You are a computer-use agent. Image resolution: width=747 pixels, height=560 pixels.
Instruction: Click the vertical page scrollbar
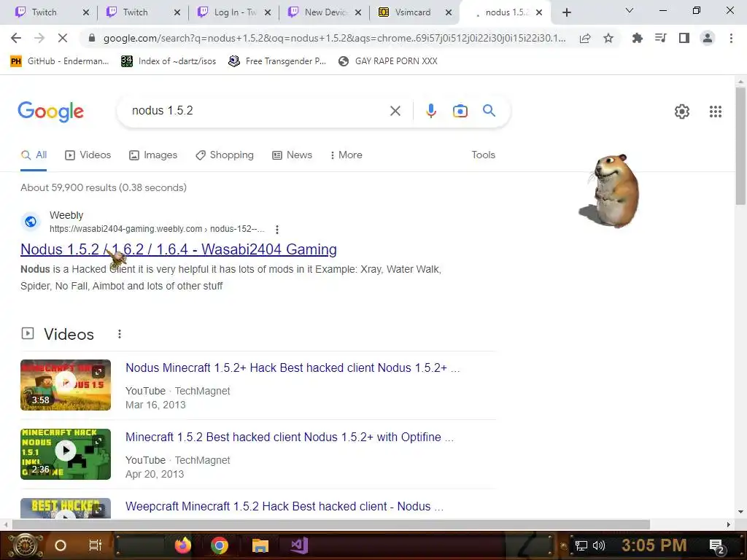click(x=740, y=147)
